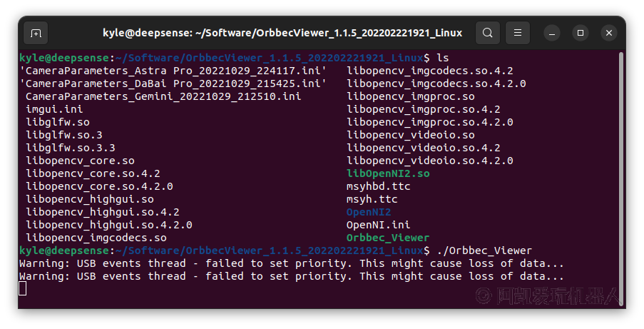Click the OpenNI.ini file name

pyautogui.click(x=378, y=225)
